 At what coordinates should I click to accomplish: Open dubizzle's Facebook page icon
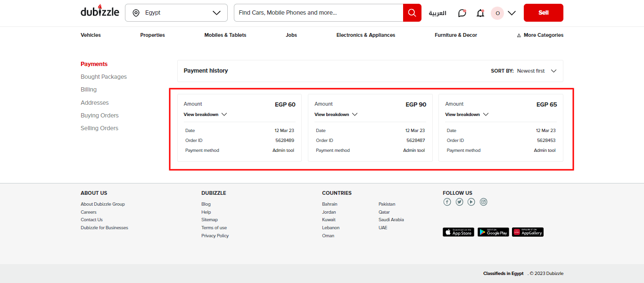[x=447, y=201]
